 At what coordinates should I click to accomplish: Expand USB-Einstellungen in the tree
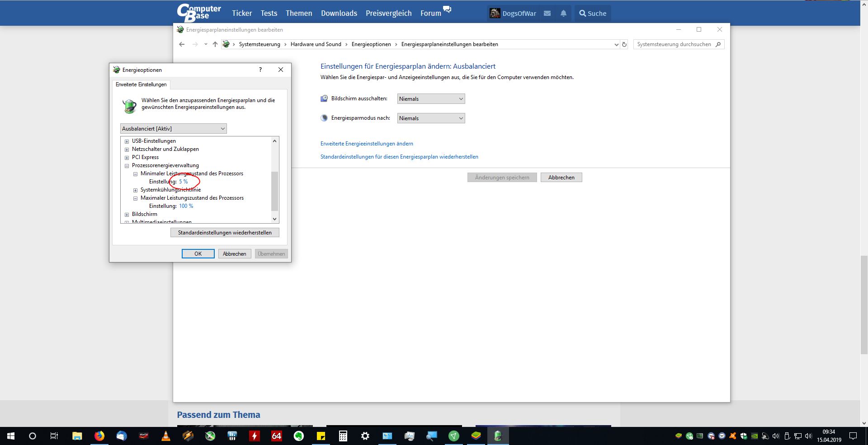[x=127, y=141]
